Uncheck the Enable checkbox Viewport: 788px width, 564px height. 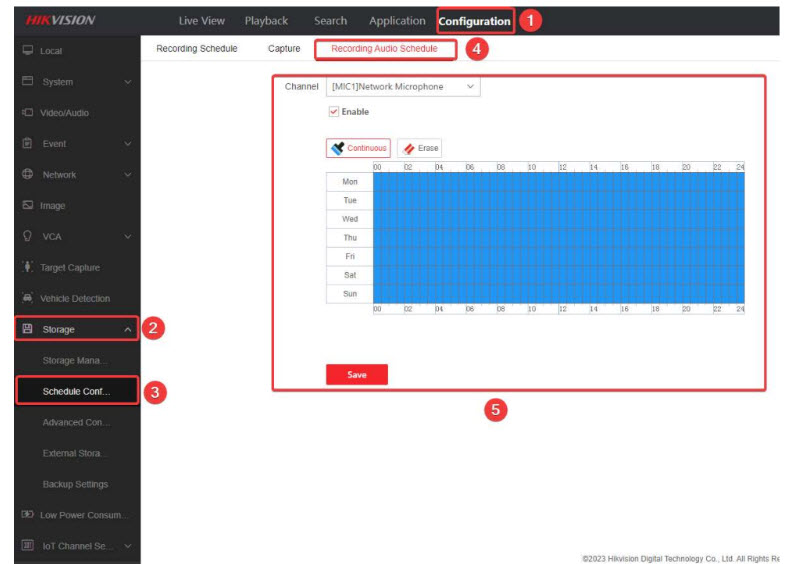tap(334, 112)
